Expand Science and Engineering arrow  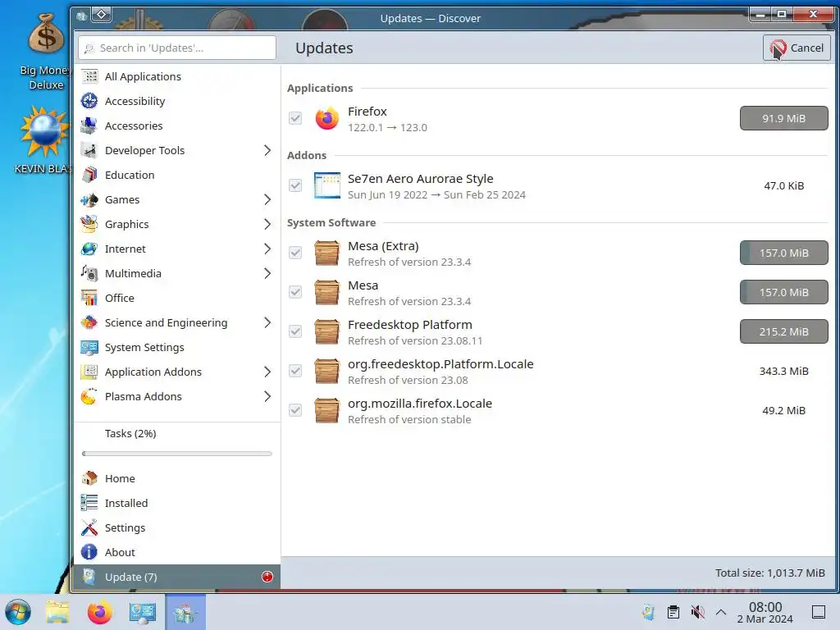point(267,322)
